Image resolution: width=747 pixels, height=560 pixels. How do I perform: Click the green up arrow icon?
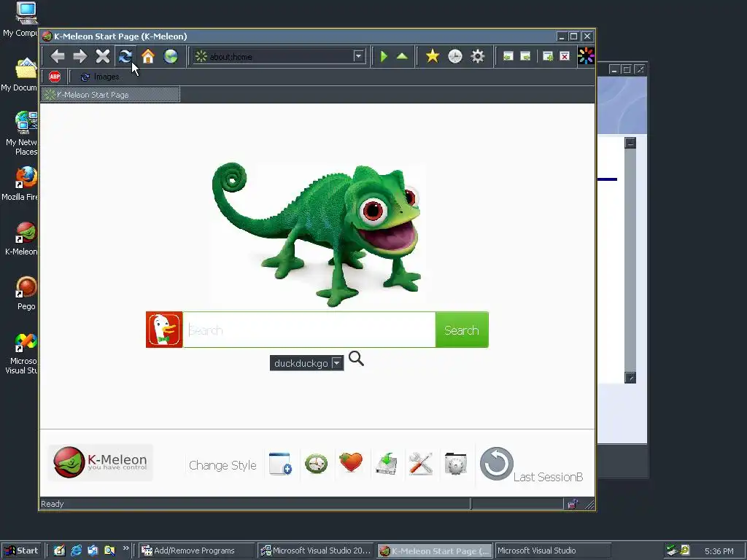pos(402,57)
